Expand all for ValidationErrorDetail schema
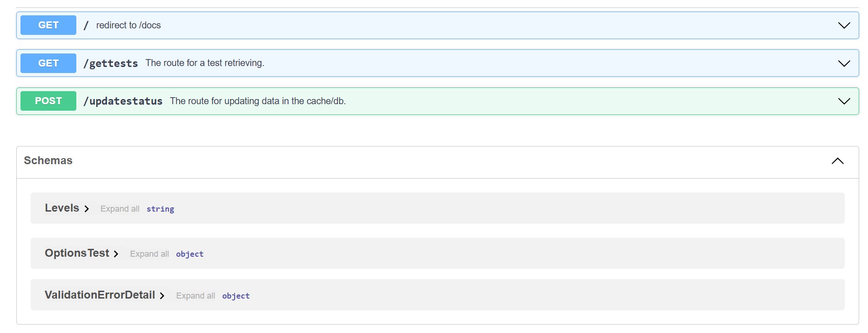This screenshot has width=868, height=333. [x=195, y=296]
